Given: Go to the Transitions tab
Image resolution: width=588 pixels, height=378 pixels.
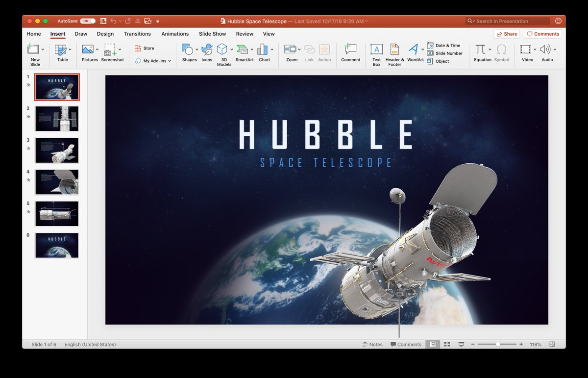Looking at the screenshot, I should [x=137, y=34].
